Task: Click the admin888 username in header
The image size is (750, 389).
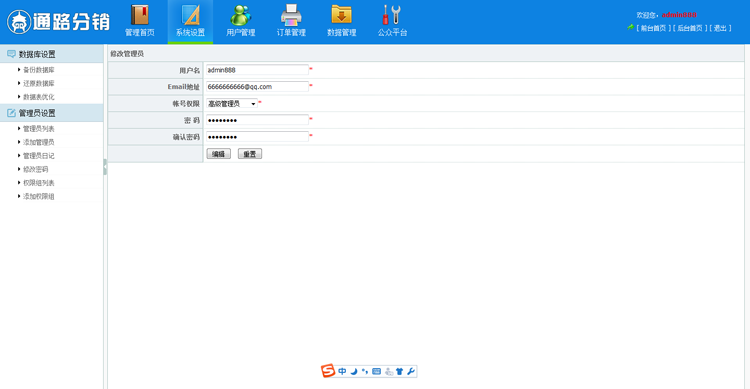Action: 679,15
